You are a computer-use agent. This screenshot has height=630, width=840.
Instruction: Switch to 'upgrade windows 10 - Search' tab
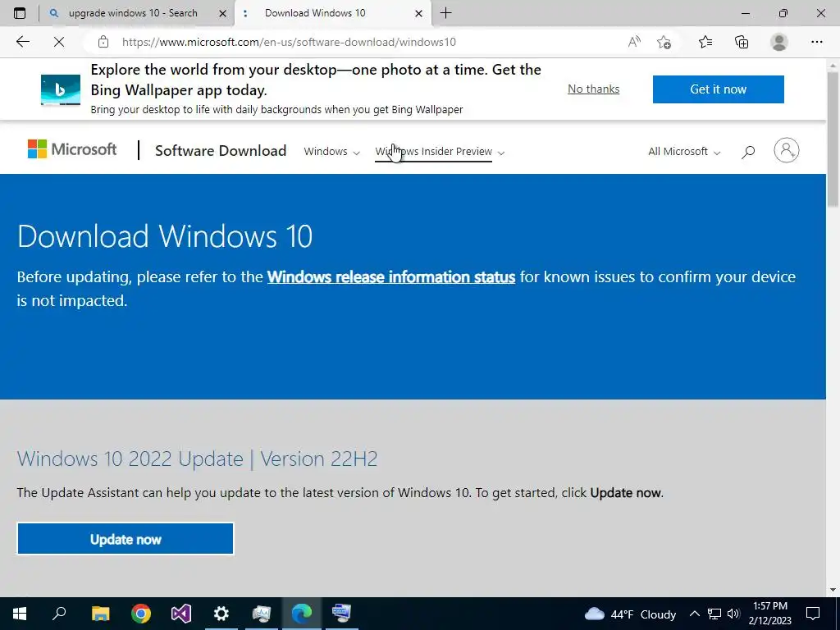pyautogui.click(x=134, y=13)
